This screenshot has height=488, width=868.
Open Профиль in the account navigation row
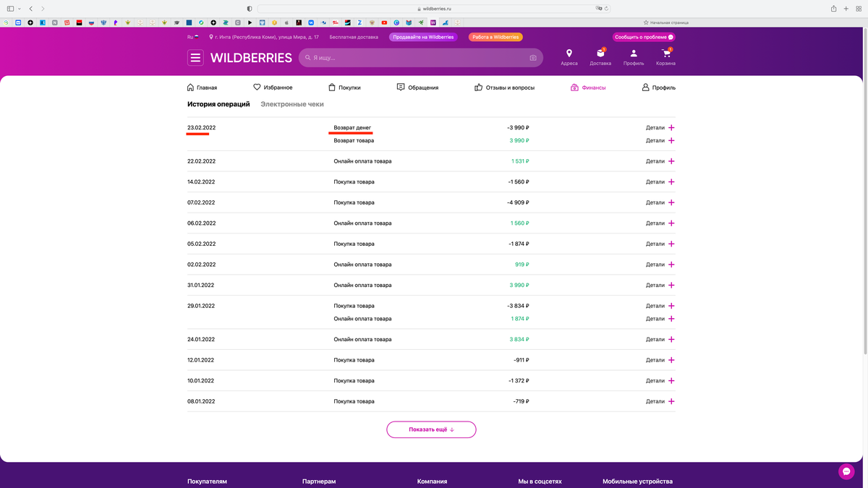coord(658,87)
